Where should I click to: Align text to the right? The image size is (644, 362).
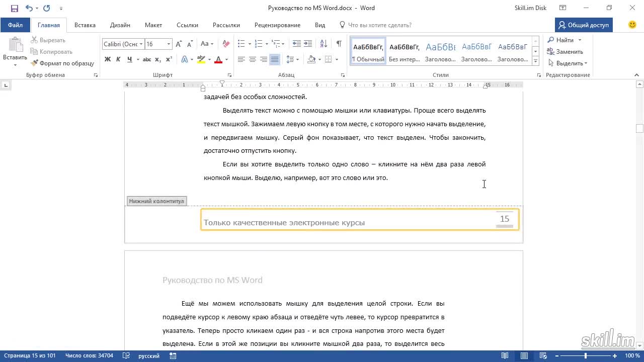point(263,59)
